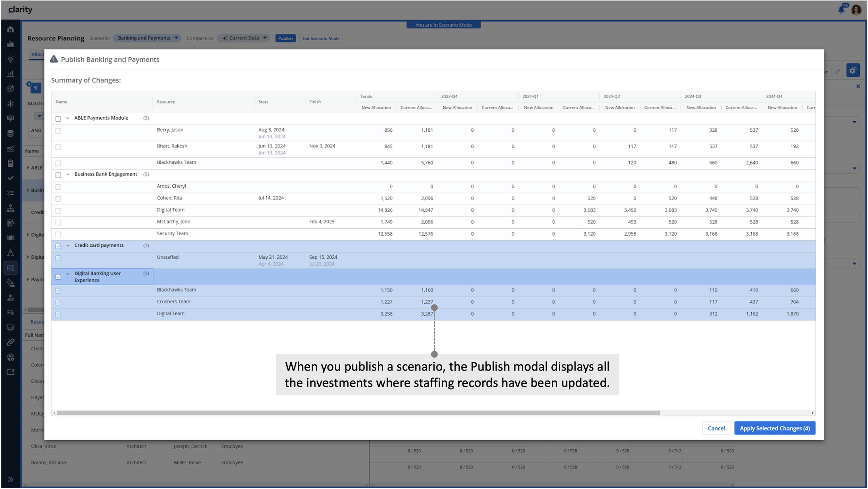Open the snowflake icon in the sidebar
The image size is (868, 489).
[10, 104]
